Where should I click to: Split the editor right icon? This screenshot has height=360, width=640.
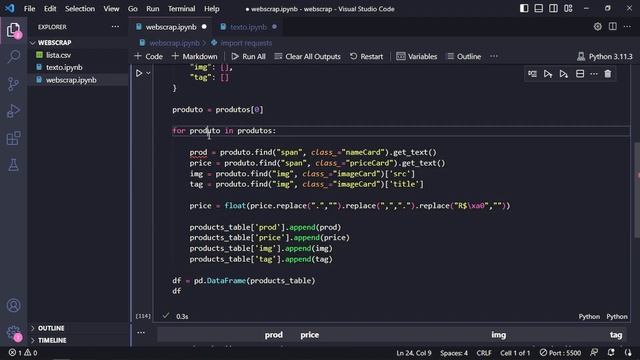click(x=613, y=27)
